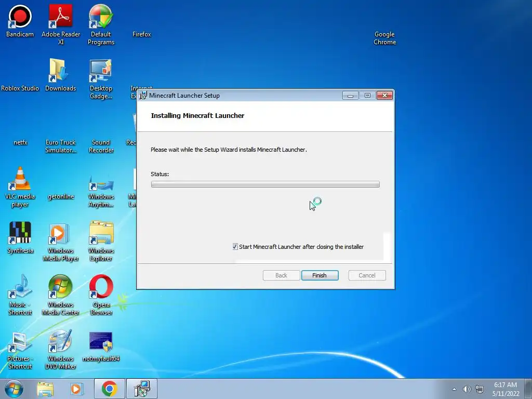
Task: Open the Synthesia desktop shortcut
Action: pos(20,237)
